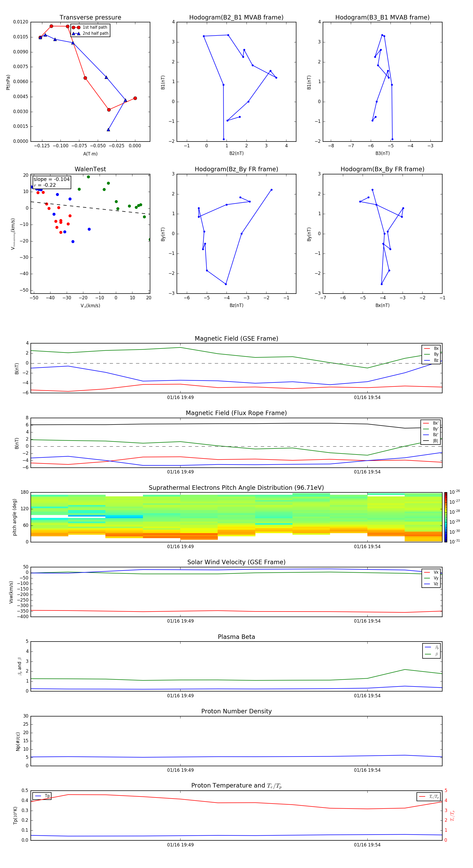Click '01/16 19:54' tick under GSE field plot

click(x=367, y=398)
